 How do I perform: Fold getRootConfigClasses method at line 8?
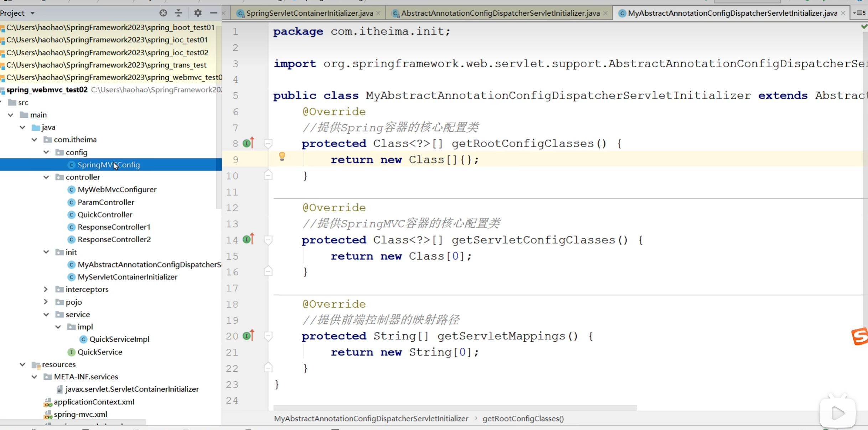[x=268, y=143]
